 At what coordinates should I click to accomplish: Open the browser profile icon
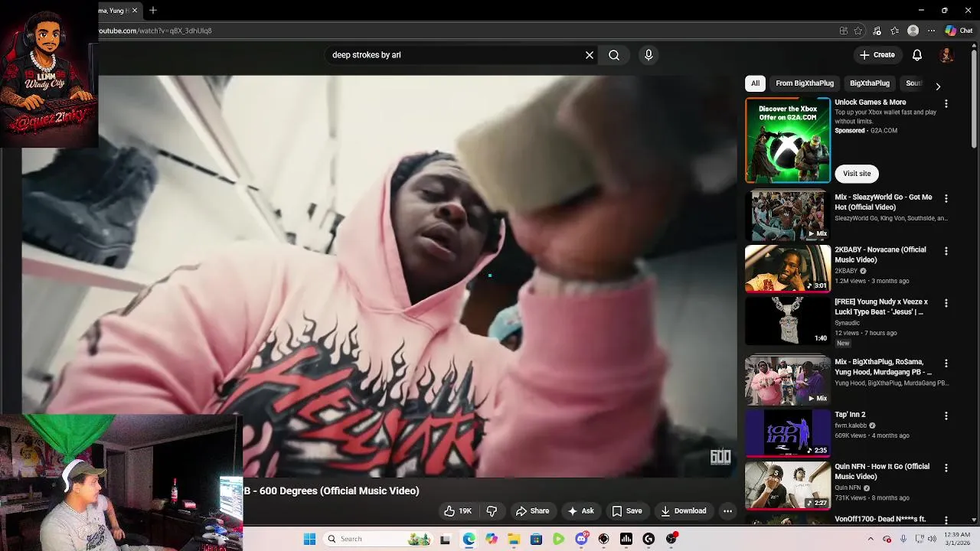913,31
